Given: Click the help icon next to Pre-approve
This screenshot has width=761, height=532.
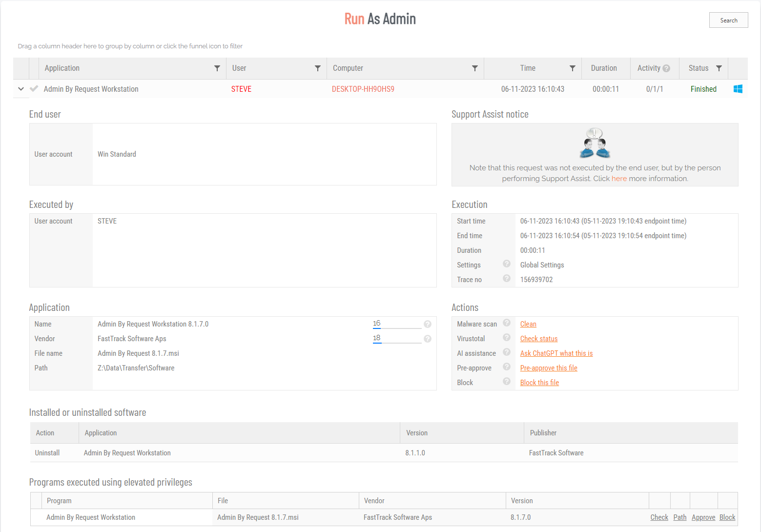Looking at the screenshot, I should tap(507, 367).
